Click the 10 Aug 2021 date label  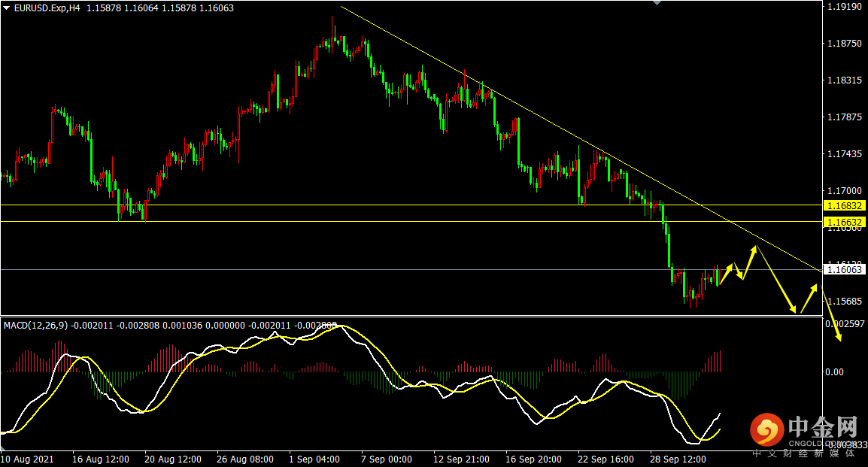pos(27,459)
